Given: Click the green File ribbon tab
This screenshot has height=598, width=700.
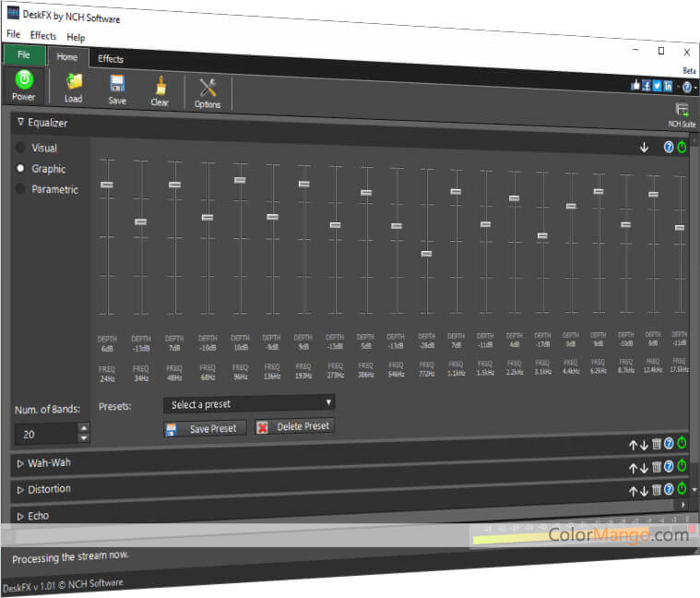Looking at the screenshot, I should pos(24,55).
